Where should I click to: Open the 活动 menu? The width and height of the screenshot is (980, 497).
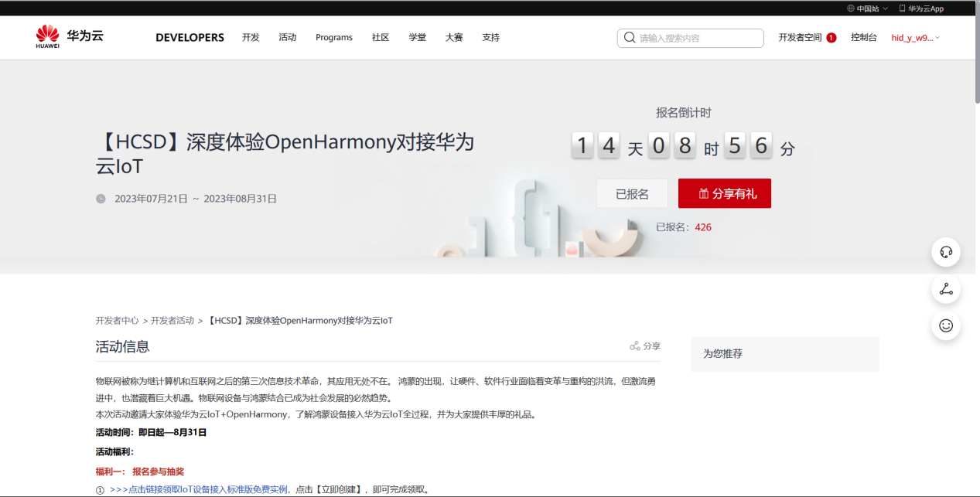pos(288,37)
